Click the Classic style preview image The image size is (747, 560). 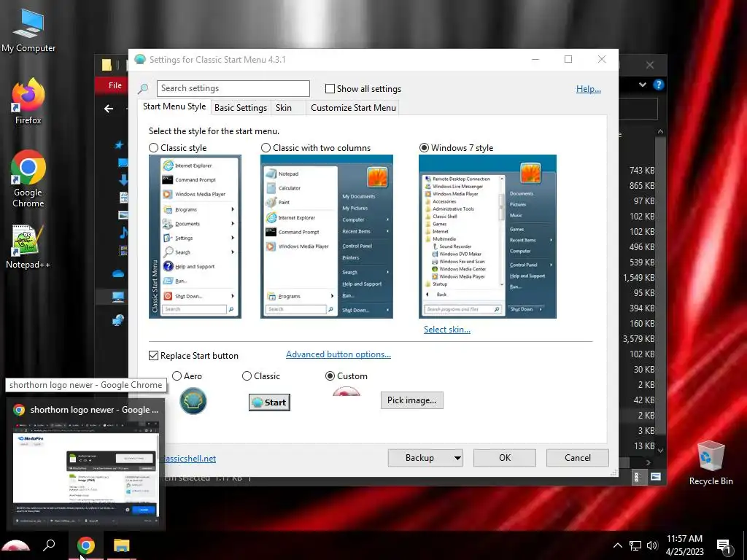click(x=195, y=236)
